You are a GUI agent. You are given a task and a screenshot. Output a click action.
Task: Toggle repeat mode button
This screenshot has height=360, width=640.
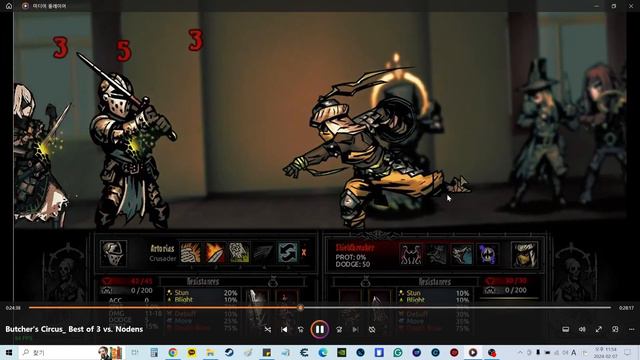pos(372,329)
